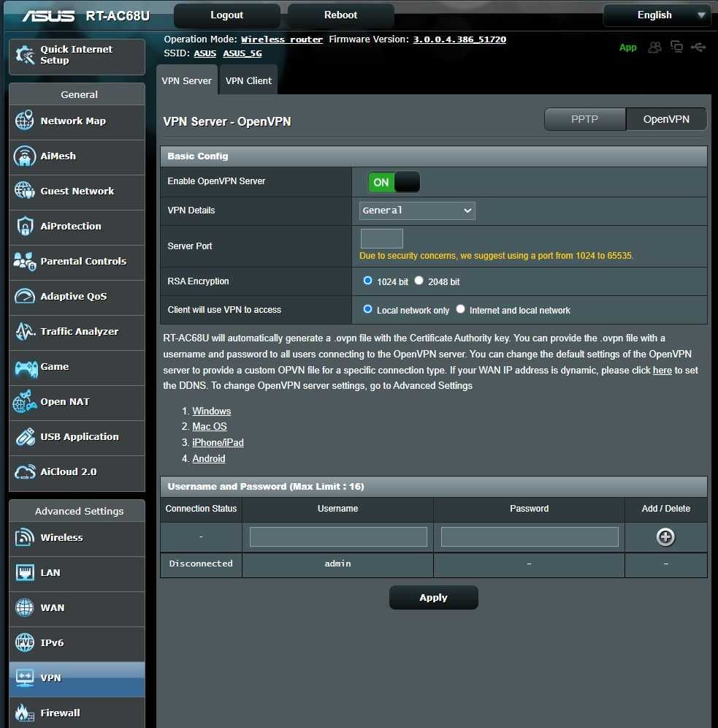Open Parental Controls icon
The height and width of the screenshot is (728, 718).
point(25,262)
